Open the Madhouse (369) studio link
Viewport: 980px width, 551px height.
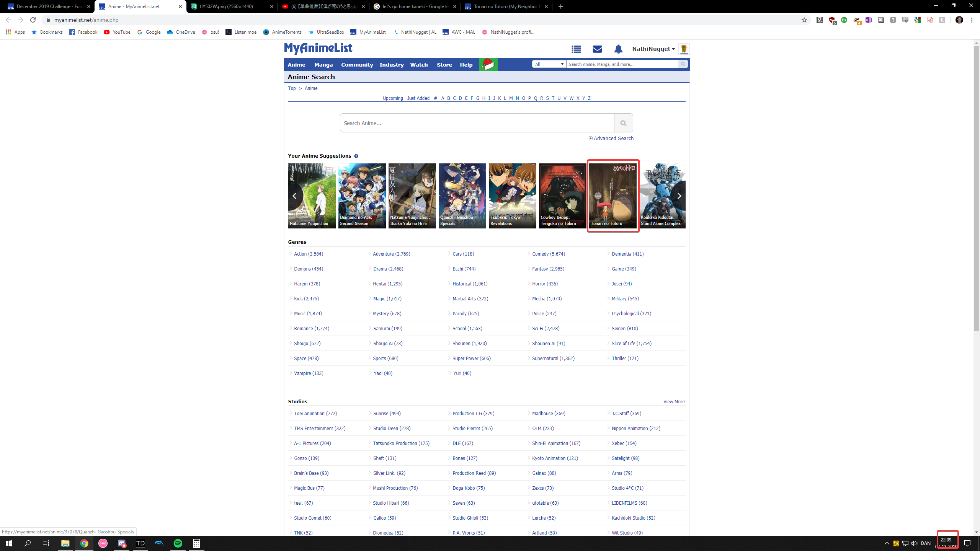[549, 414]
